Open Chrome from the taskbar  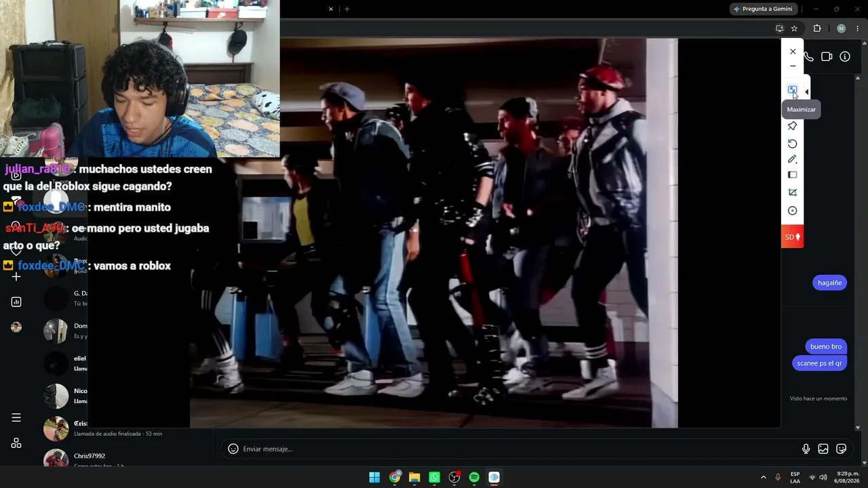click(395, 477)
